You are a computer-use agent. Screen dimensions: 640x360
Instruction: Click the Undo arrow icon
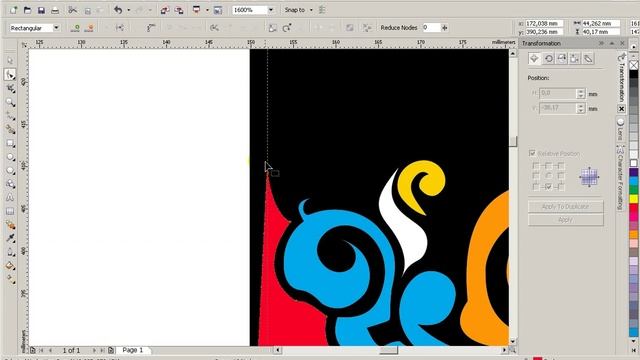point(118,10)
